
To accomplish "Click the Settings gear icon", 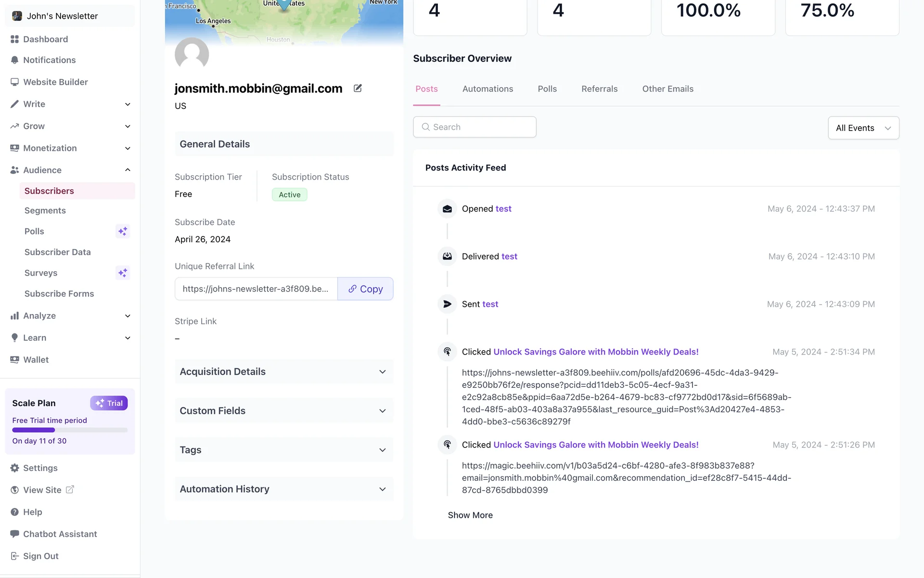I will click(14, 468).
